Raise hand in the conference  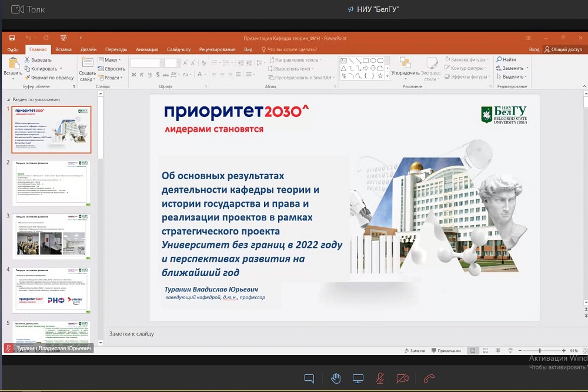point(335,378)
